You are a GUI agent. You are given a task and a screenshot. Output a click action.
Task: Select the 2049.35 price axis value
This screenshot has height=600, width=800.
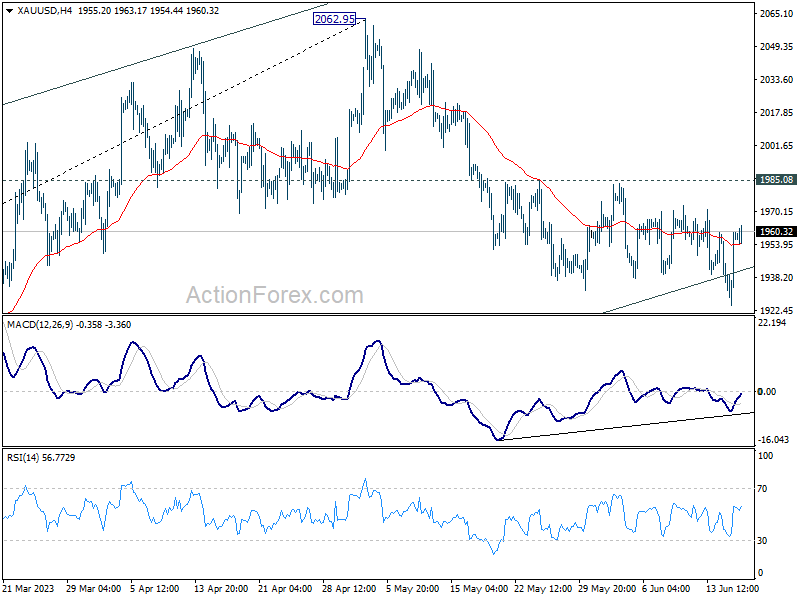coord(777,47)
